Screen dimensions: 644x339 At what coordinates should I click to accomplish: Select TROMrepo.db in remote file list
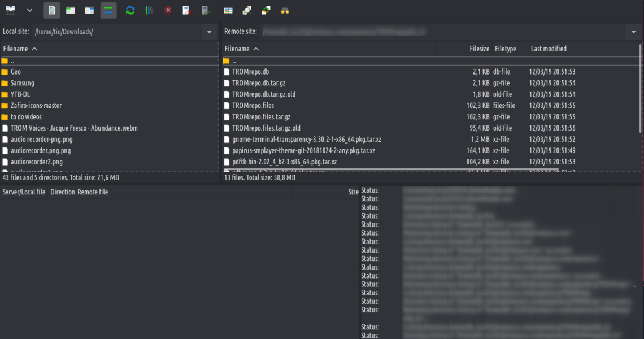pyautogui.click(x=250, y=72)
